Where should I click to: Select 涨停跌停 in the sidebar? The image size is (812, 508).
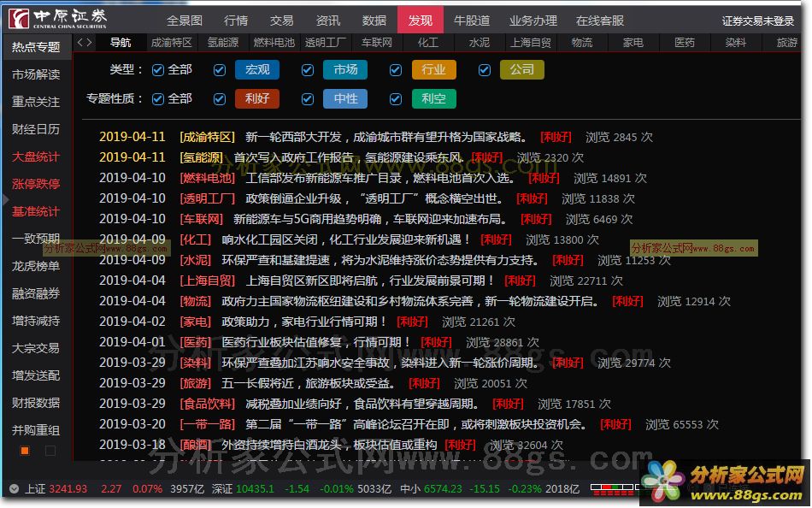pyautogui.click(x=36, y=184)
